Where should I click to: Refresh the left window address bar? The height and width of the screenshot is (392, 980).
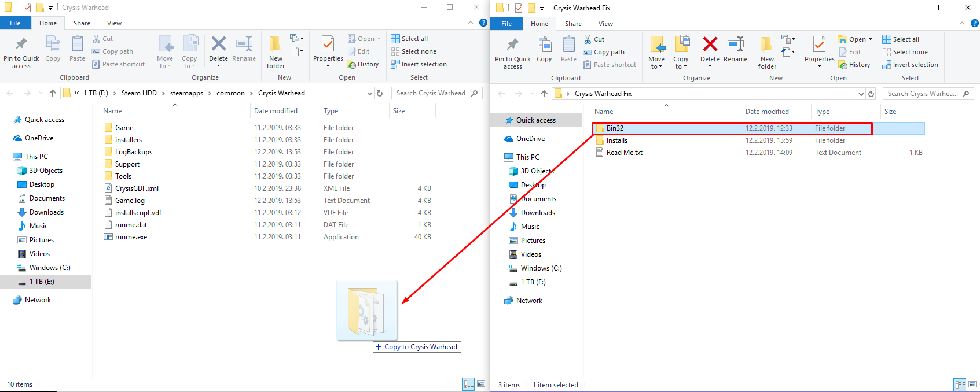pos(380,93)
